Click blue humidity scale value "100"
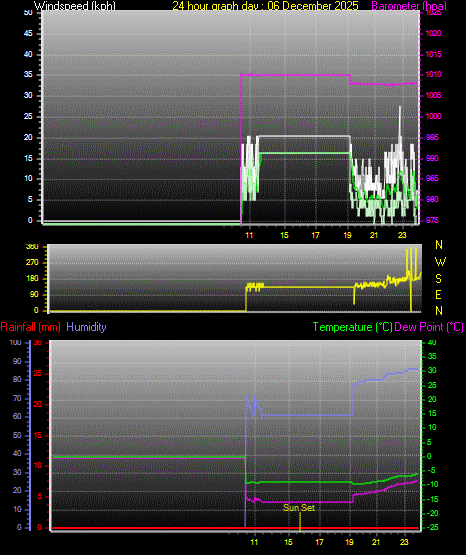Viewport: 466px width, 555px height. pos(15,343)
